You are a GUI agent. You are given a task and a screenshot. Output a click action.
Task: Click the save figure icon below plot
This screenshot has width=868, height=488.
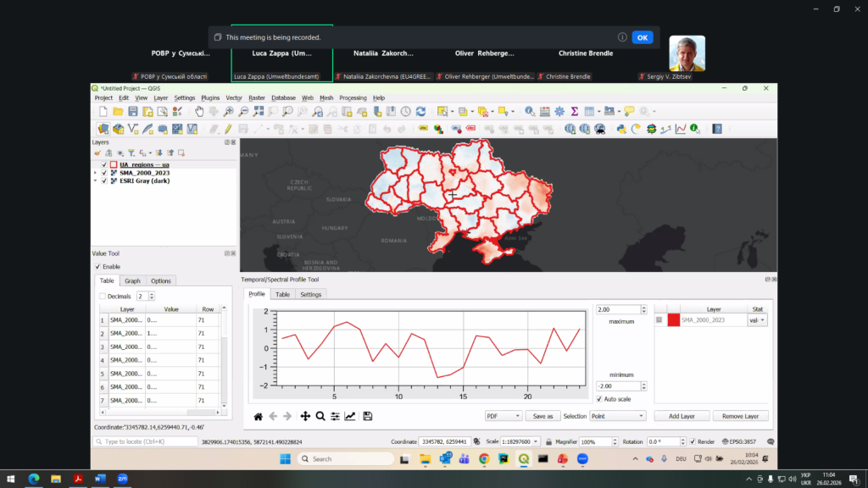(367, 416)
